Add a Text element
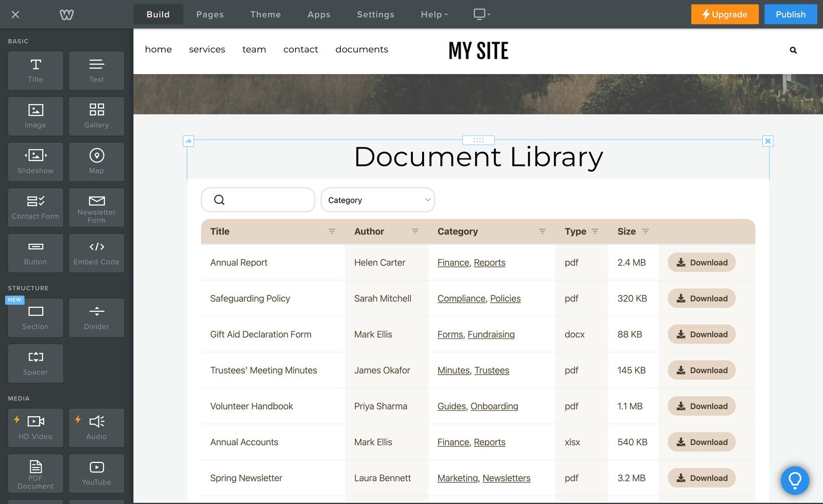 [96, 71]
